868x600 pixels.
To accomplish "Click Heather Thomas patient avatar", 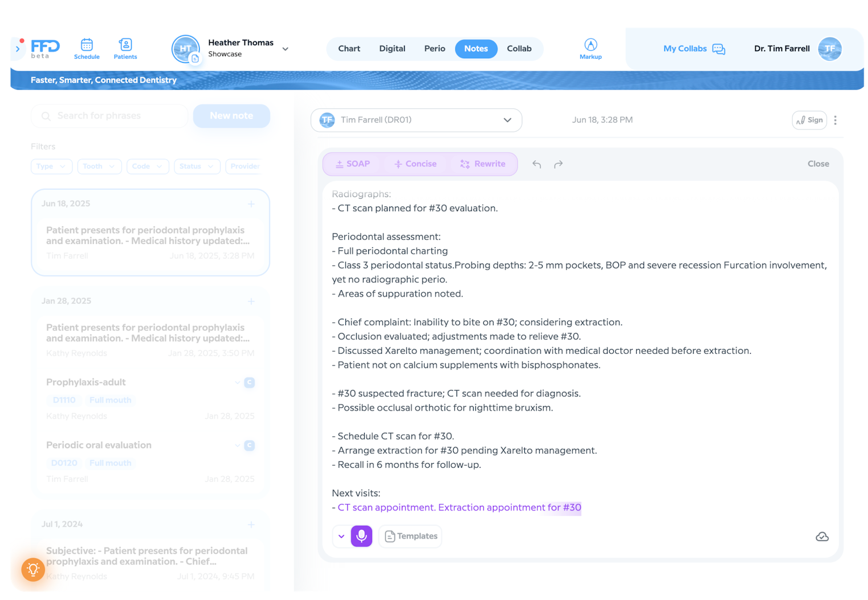I will coord(186,49).
